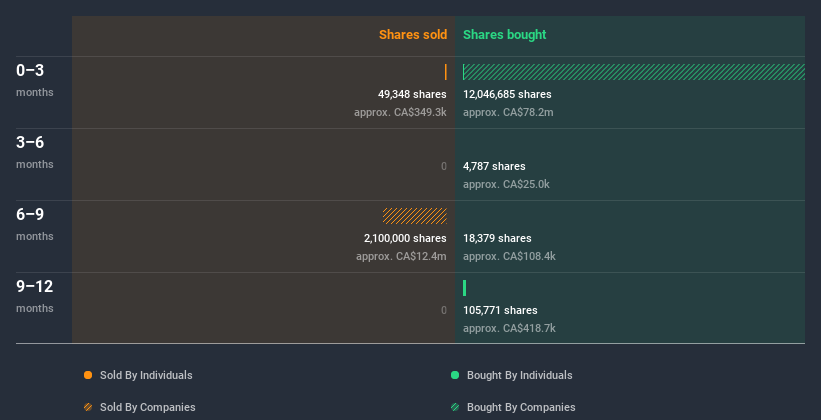This screenshot has width=821, height=420.
Task: Click the 0–3 months row label
Action: tap(35, 80)
